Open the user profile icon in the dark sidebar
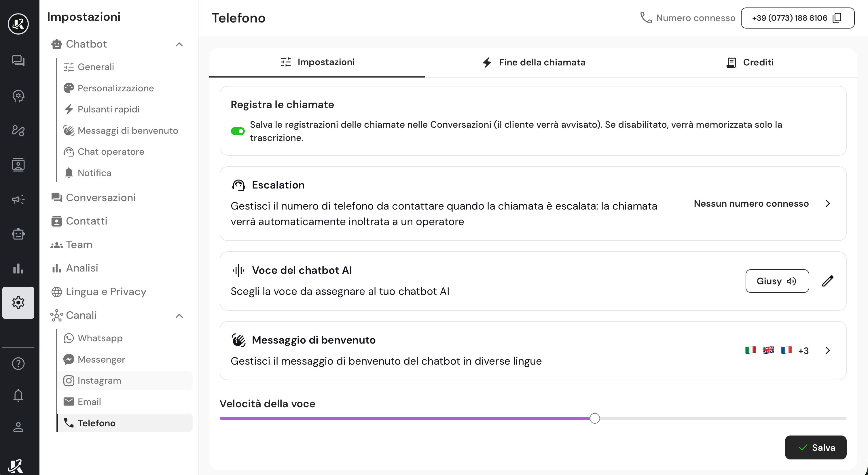868x475 pixels. pyautogui.click(x=18, y=427)
